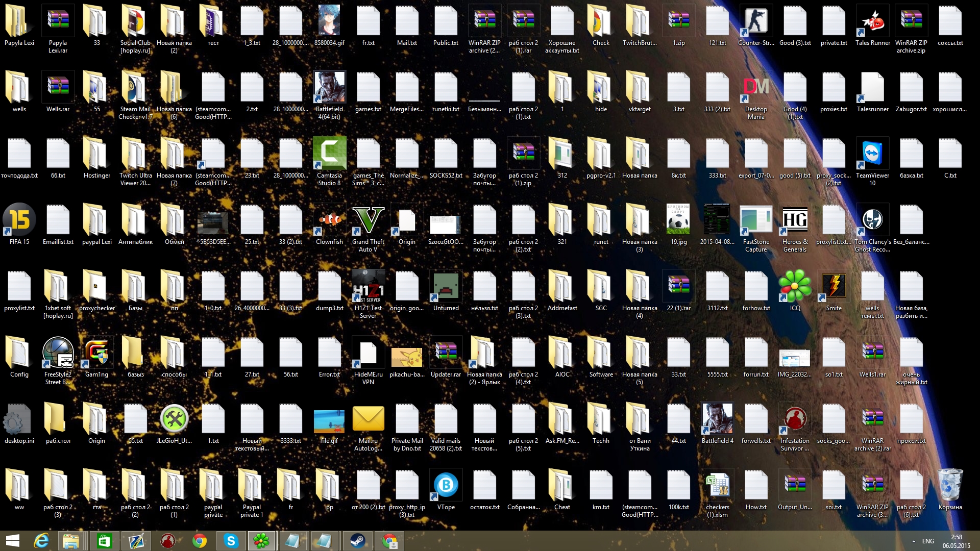The height and width of the screenshot is (551, 980).
Task: Launch the Gam1ng shortcut
Action: click(x=97, y=353)
